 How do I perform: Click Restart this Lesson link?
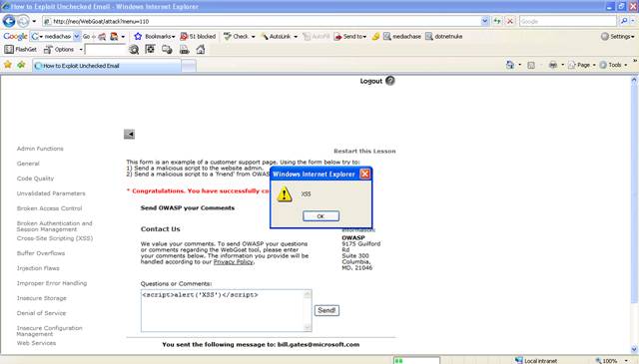[364, 151]
